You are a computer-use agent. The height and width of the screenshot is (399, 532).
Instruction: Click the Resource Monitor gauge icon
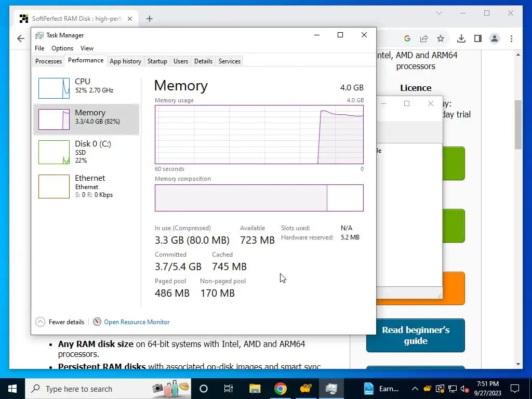pos(97,322)
